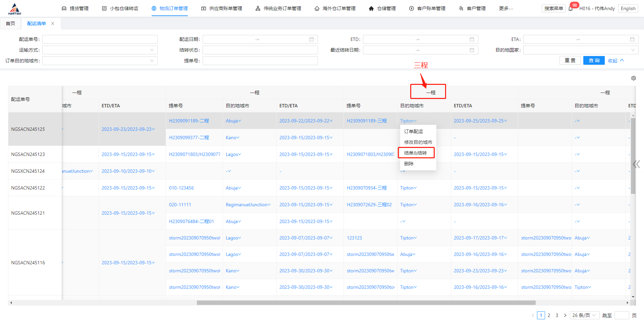Click the notification bell icon
Screen dimensions: 644x323
[571, 8]
